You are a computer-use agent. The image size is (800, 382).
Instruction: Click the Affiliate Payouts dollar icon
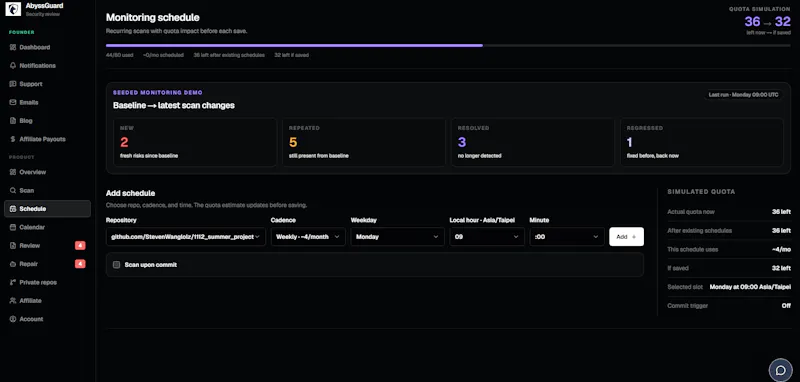point(13,139)
